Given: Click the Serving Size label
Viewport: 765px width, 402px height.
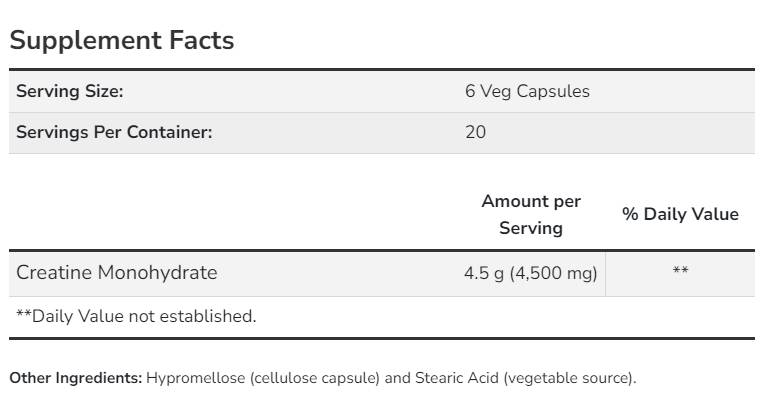Looking at the screenshot, I should pos(69,91).
